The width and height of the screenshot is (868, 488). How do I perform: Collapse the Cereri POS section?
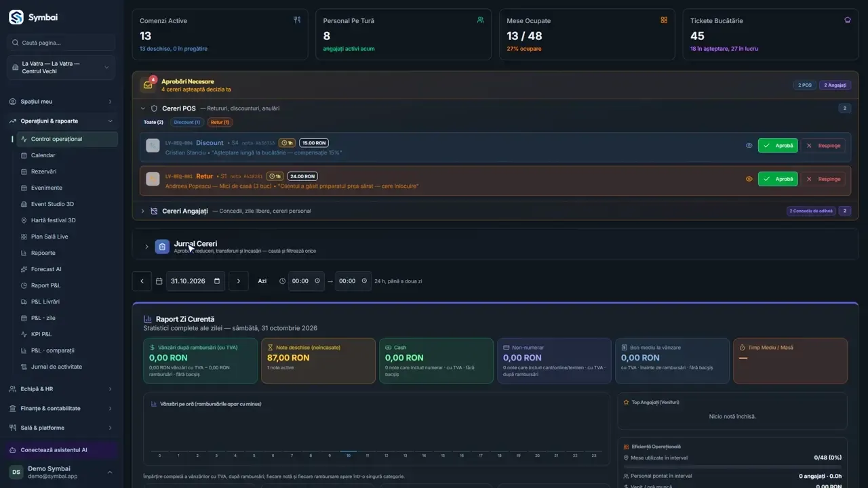tap(143, 108)
